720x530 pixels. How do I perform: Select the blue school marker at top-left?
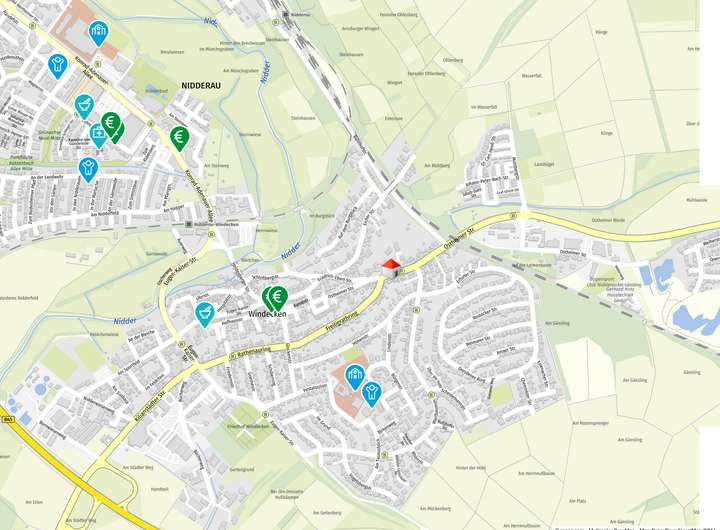(x=99, y=34)
